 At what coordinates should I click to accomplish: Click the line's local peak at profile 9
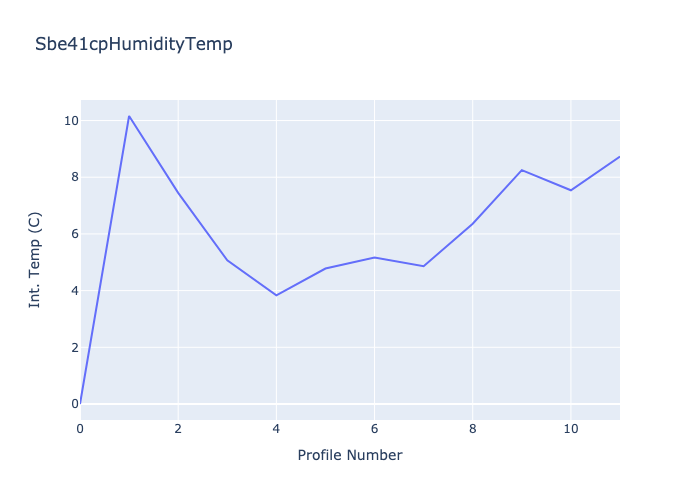[522, 170]
